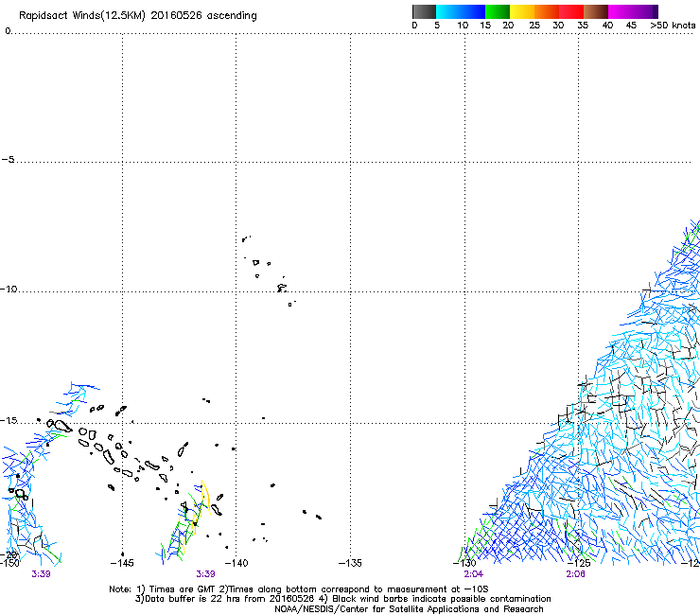The width and height of the screenshot is (700, 615).
Task: Click the -150 longitude axis label
Action: 9,563
